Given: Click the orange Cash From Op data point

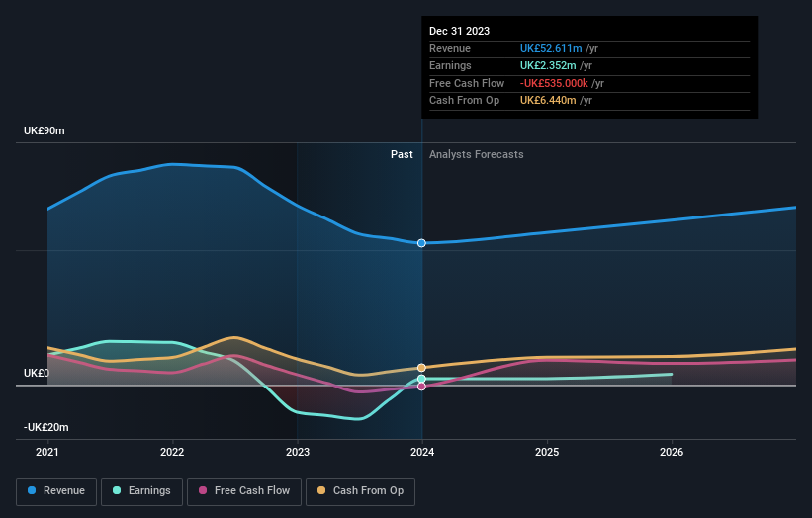Looking at the screenshot, I should (x=421, y=368).
